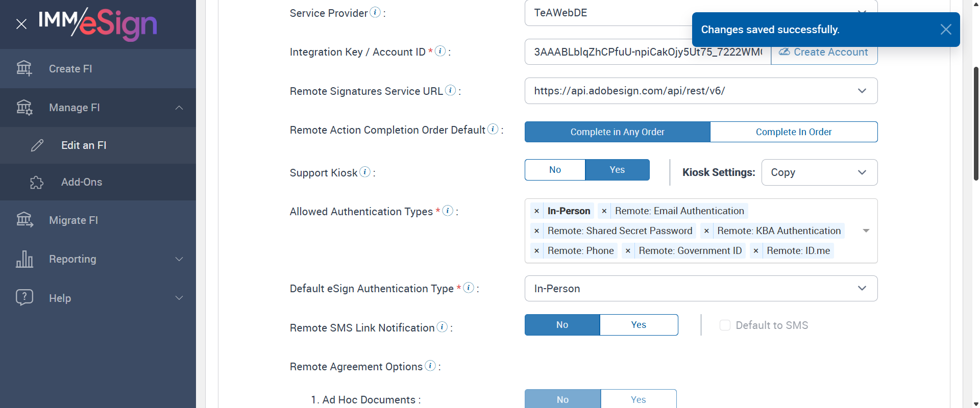Open the Add-Ons menu item
This screenshot has width=980, height=408.
point(82,182)
